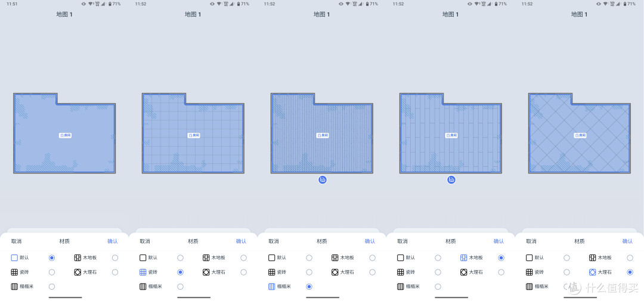Tap the 地图 1 title above the diamond-pattern map

click(x=579, y=14)
